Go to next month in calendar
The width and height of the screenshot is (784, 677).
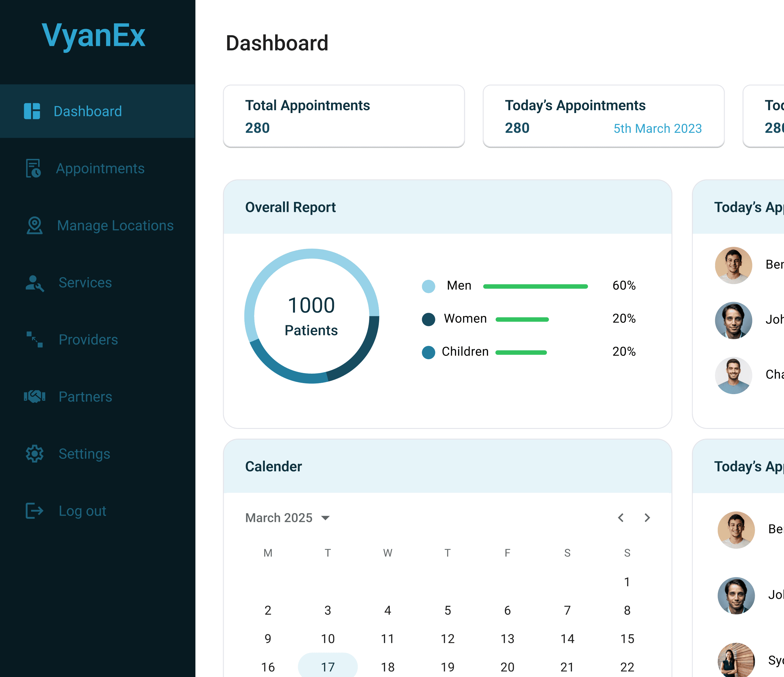click(647, 517)
